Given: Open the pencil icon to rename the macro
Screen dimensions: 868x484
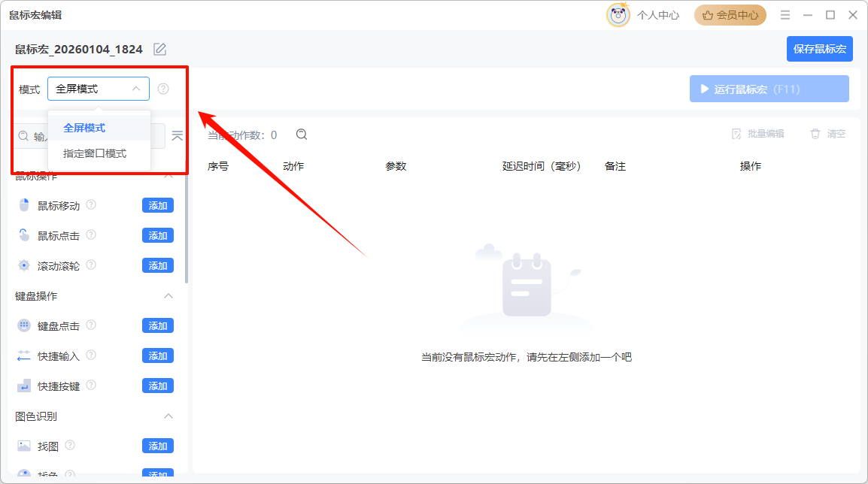Looking at the screenshot, I should coord(159,48).
